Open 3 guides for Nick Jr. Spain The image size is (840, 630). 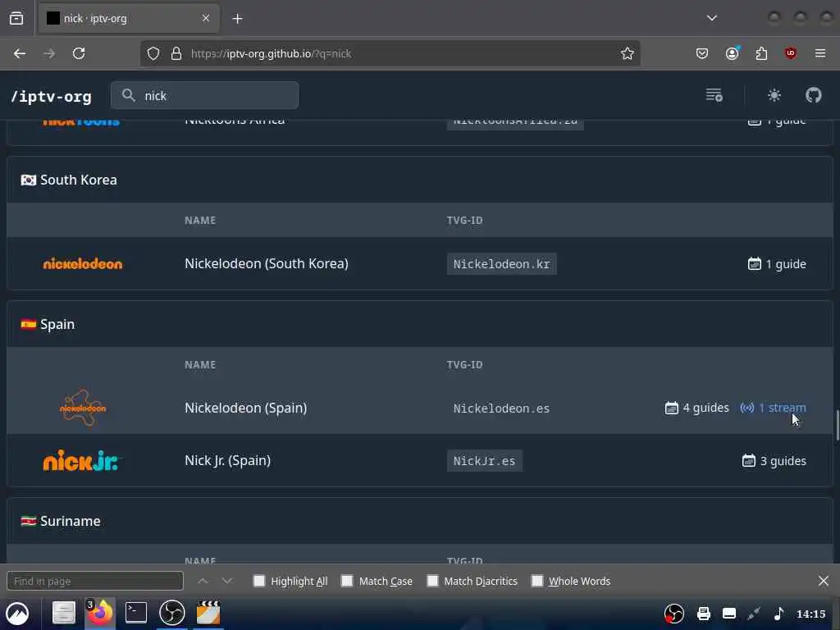coord(774,461)
